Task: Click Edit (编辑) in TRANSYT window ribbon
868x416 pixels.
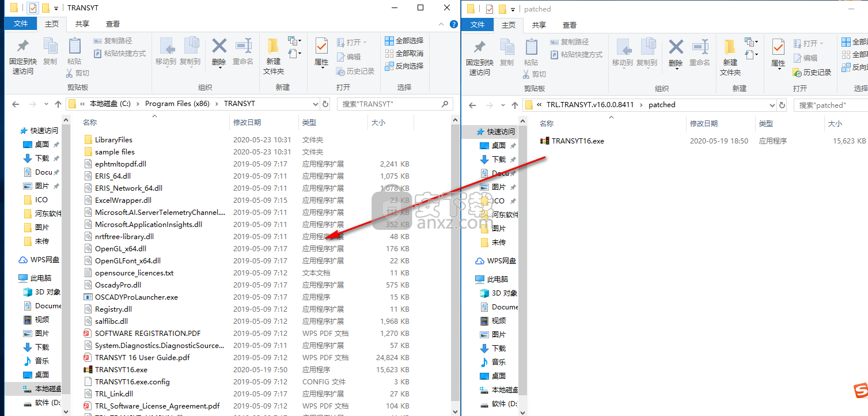Action: tap(348, 56)
